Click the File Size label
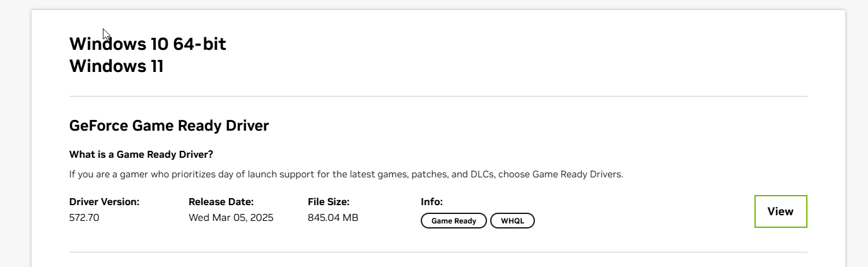Viewport: 868px width, 267px height. [x=329, y=202]
